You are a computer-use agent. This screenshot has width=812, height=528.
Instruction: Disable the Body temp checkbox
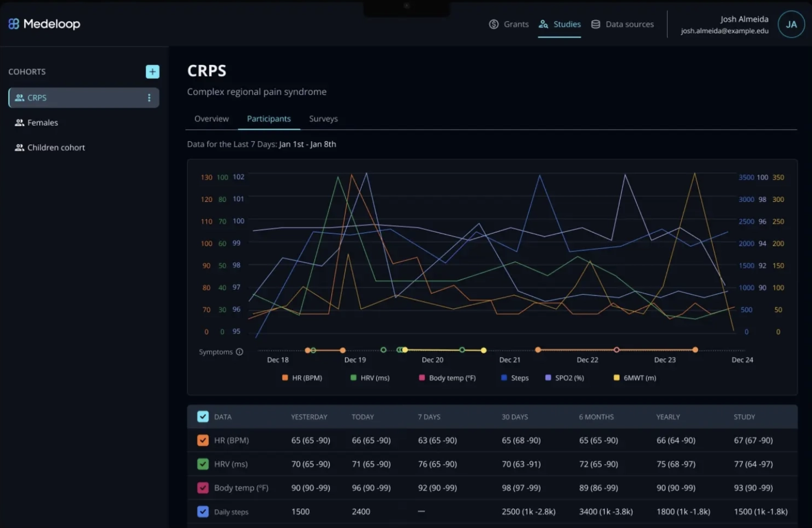(x=203, y=488)
